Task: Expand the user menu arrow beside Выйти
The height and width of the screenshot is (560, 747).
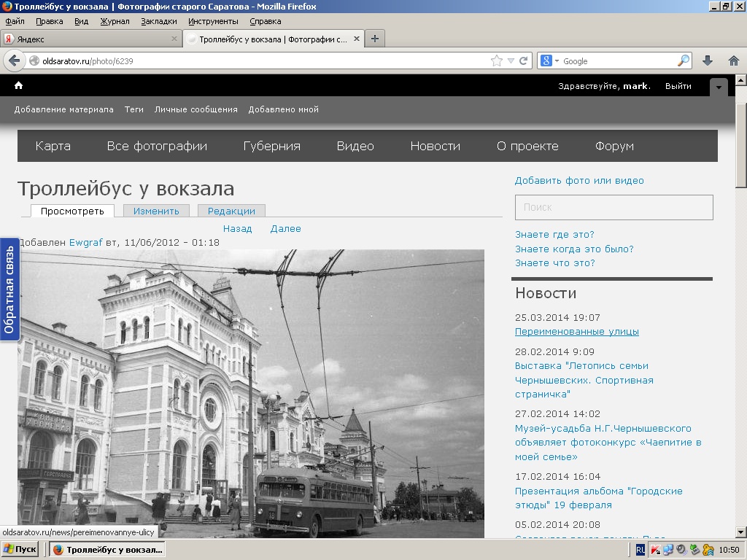Action: [719, 87]
